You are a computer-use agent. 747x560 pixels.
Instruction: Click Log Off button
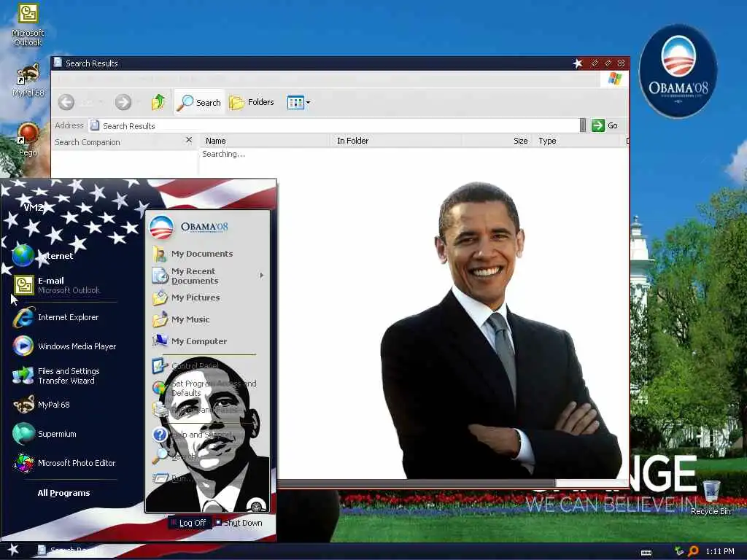tap(188, 523)
